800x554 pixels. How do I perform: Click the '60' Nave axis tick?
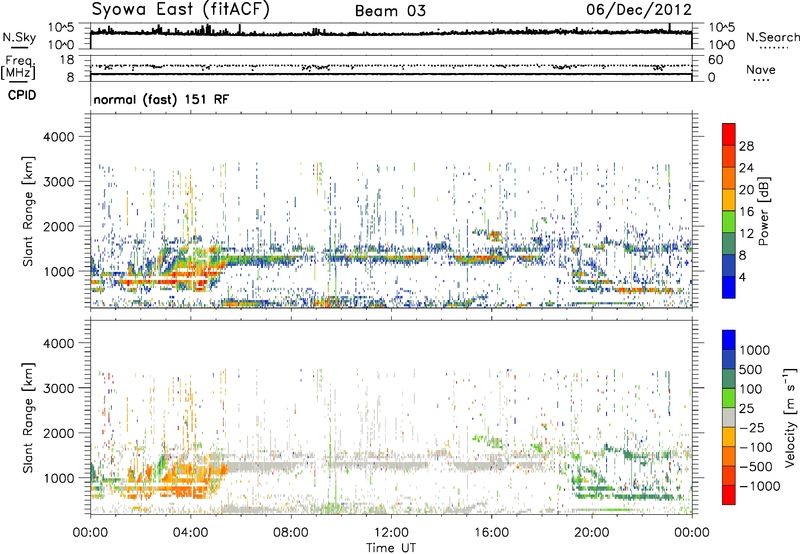[x=715, y=60]
